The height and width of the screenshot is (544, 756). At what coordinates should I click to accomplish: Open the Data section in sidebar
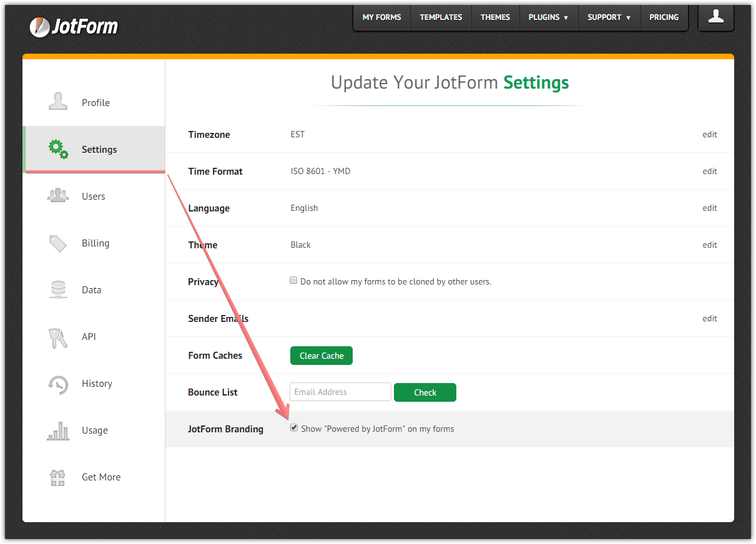(57, 289)
